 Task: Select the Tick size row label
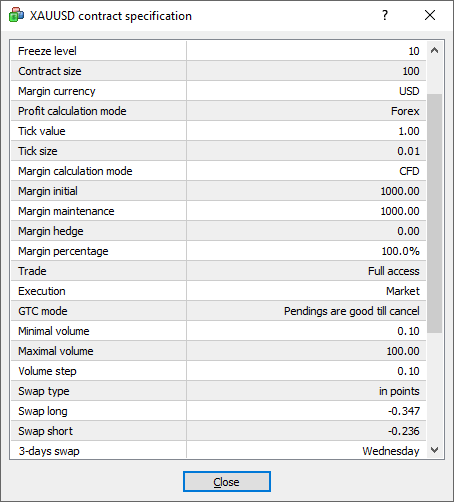coord(38,151)
